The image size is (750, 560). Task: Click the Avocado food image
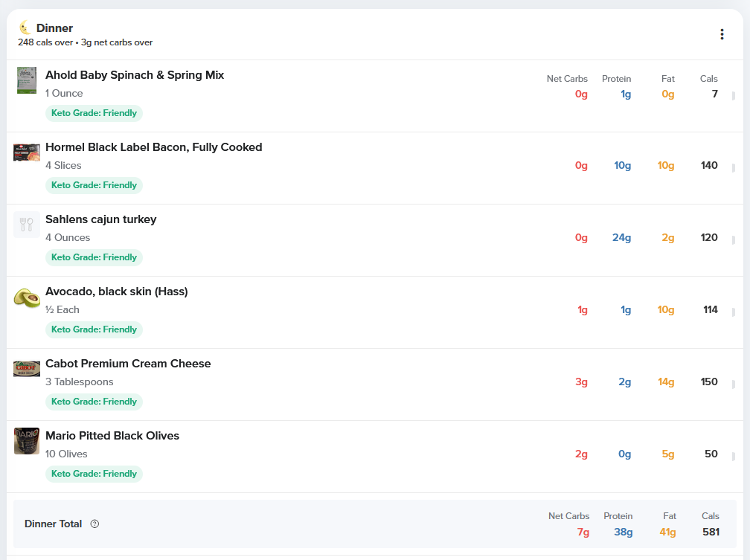tap(27, 297)
